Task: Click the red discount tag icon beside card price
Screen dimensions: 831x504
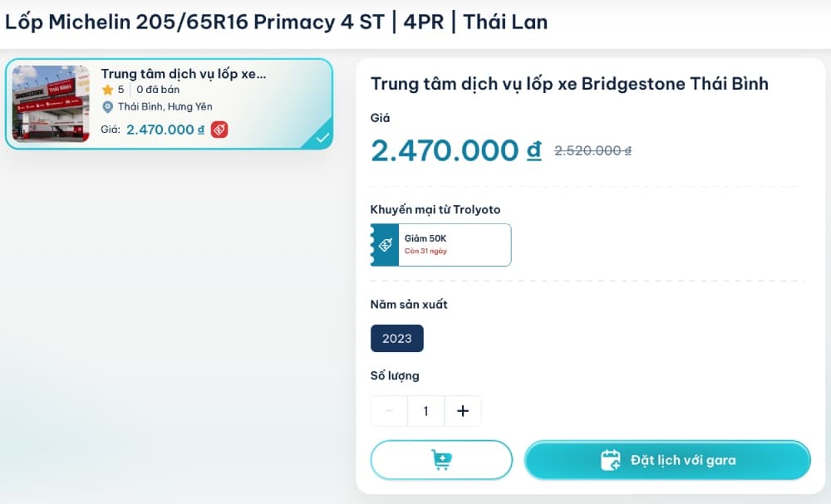Action: [219, 130]
